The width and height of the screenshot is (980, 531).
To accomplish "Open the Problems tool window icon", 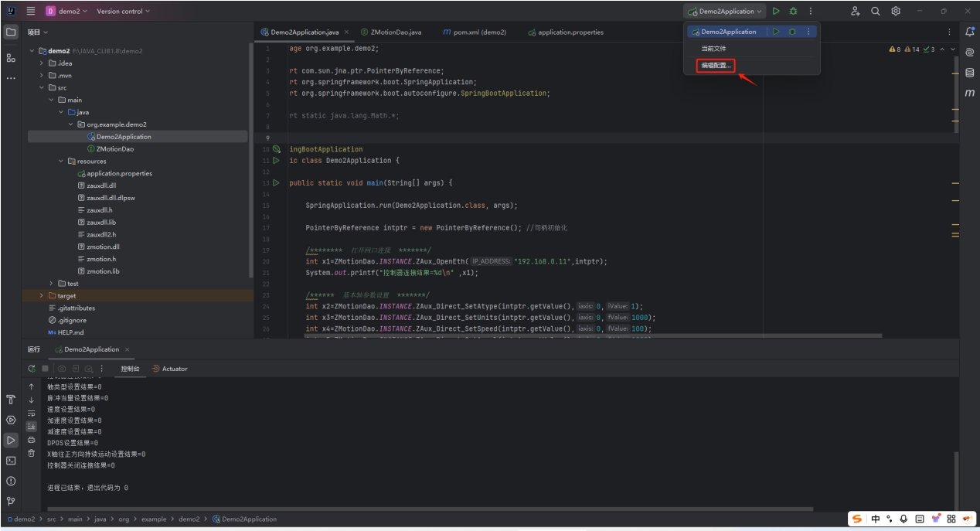I will [11, 481].
